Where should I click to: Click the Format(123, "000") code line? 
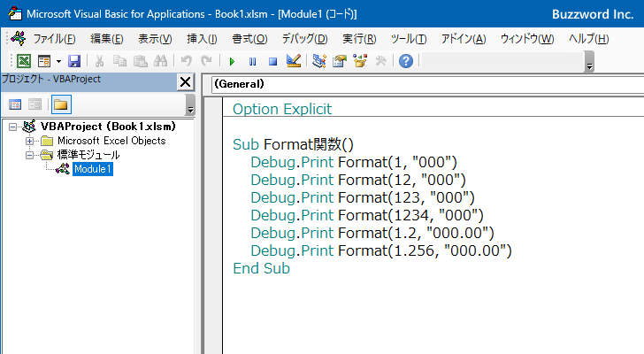coord(363,197)
